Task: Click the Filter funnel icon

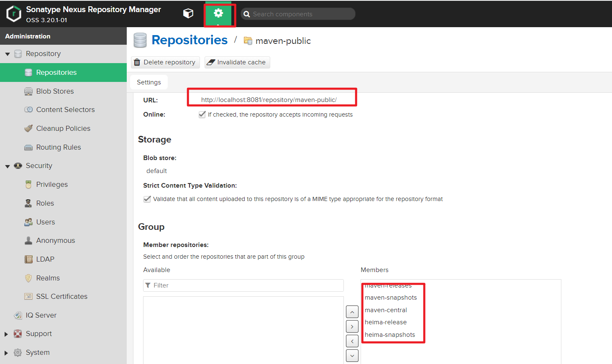Action: point(148,285)
